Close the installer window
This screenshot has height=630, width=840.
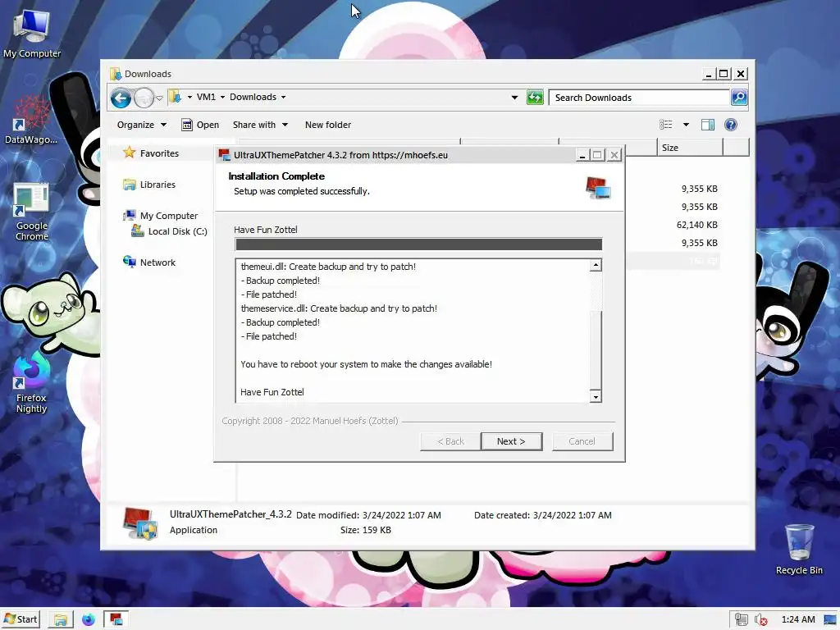pos(614,155)
